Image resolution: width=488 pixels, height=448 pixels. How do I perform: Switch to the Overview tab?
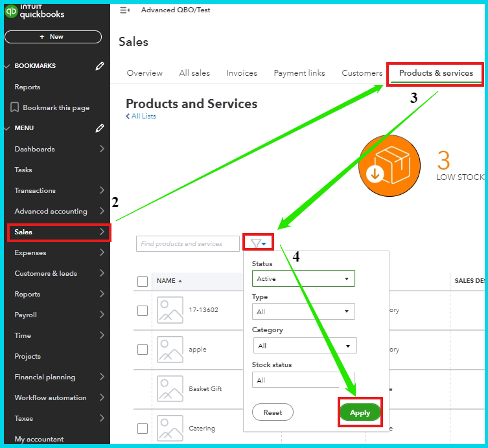coord(145,73)
